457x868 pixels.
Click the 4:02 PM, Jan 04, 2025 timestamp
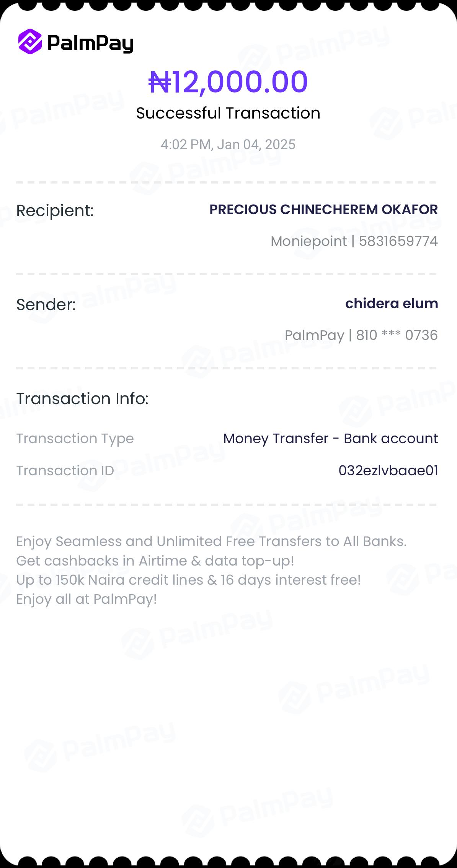[228, 145]
